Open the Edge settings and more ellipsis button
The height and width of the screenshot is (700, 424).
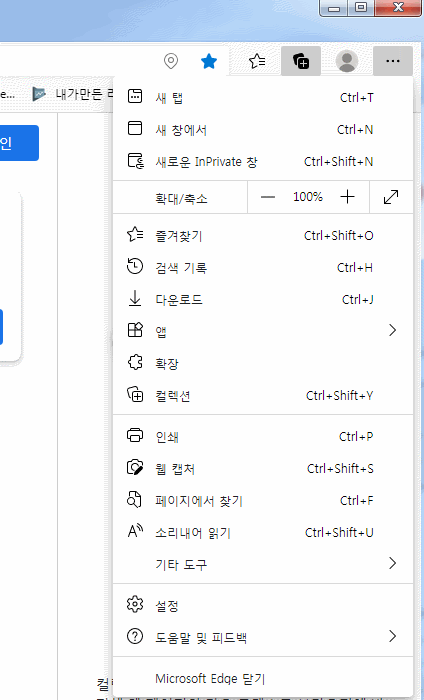pos(393,61)
